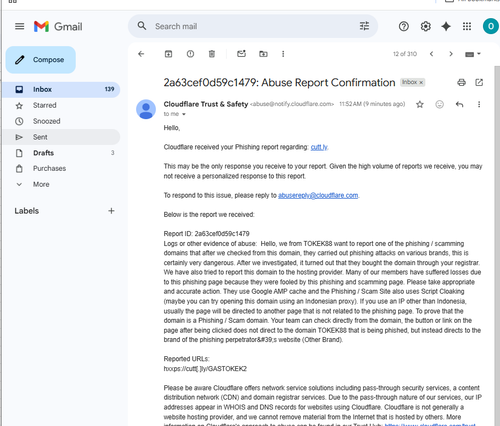Click the sender profile avatar
The width and height of the screenshot is (500, 426).
coord(146,109)
